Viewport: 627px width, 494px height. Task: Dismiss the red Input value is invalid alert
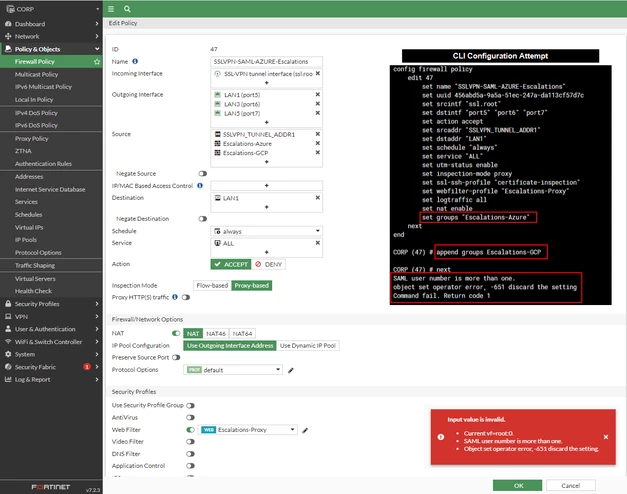click(x=606, y=437)
